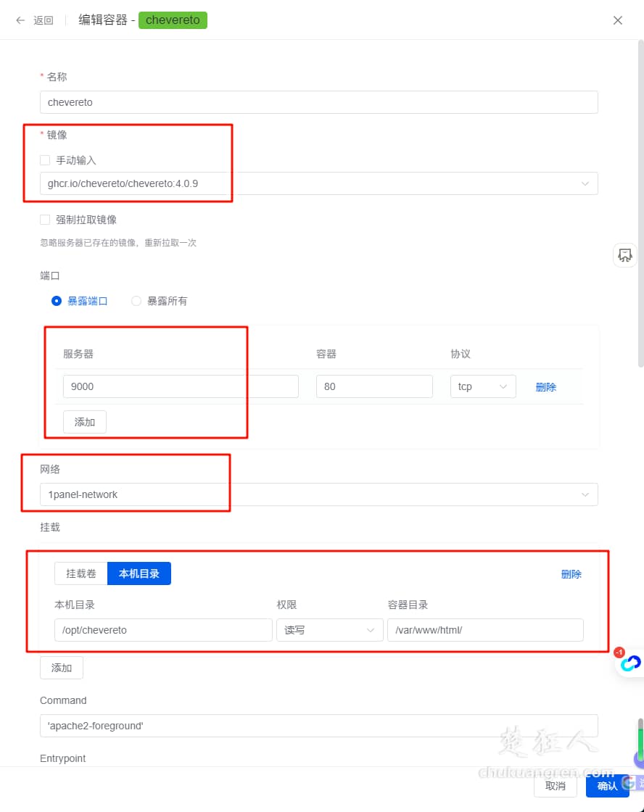The width and height of the screenshot is (644, 812).
Task: Click the 取消 cancel button
Action: point(555,786)
